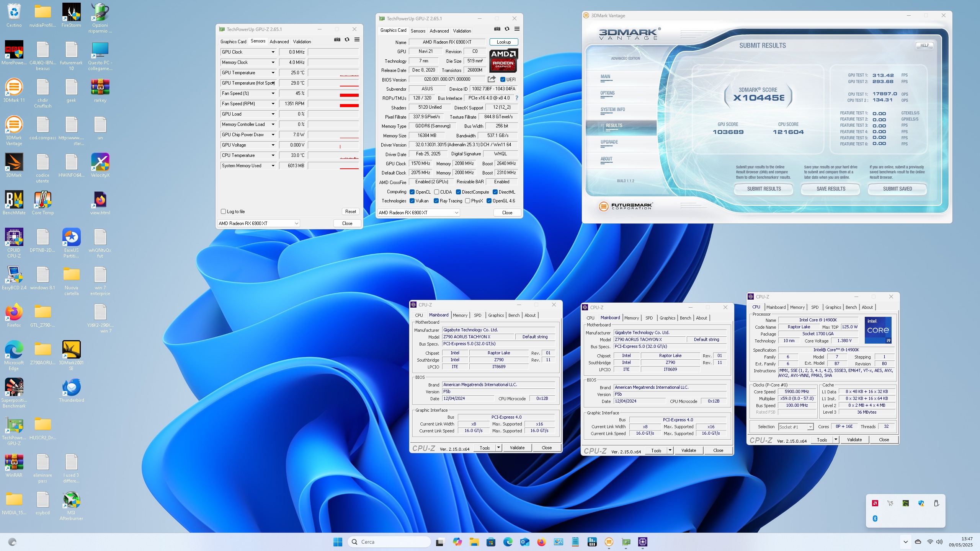The image size is (980, 551).
Task: Open Socket #1 selection dropdown in CPU-Z
Action: click(796, 427)
